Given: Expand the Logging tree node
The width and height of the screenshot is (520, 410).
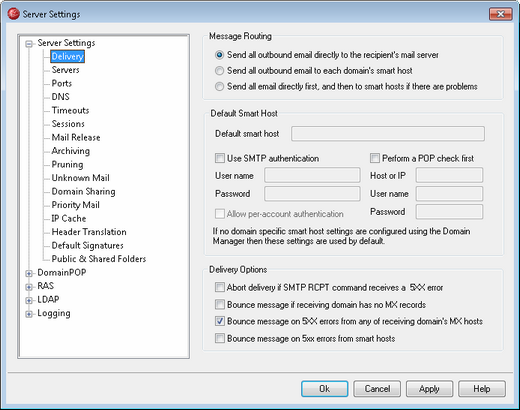Looking at the screenshot, I should (x=29, y=314).
